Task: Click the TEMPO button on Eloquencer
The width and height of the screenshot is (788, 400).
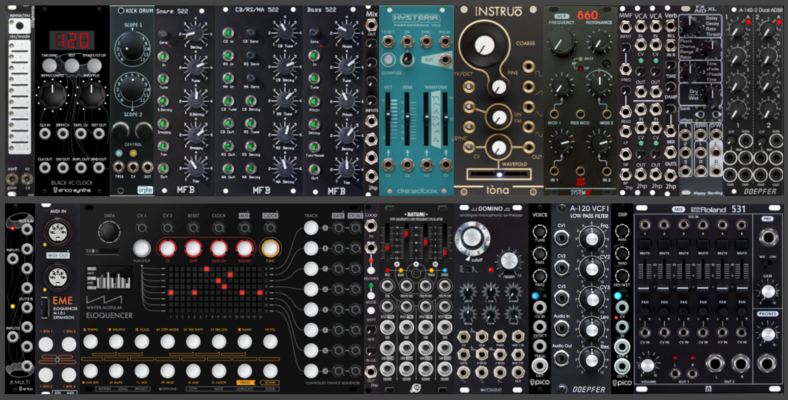Action: [90, 342]
